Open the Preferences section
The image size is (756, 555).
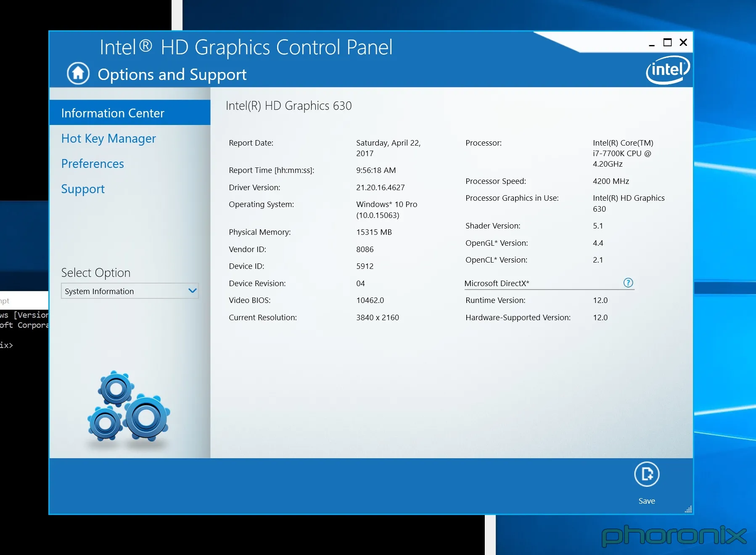[93, 164]
